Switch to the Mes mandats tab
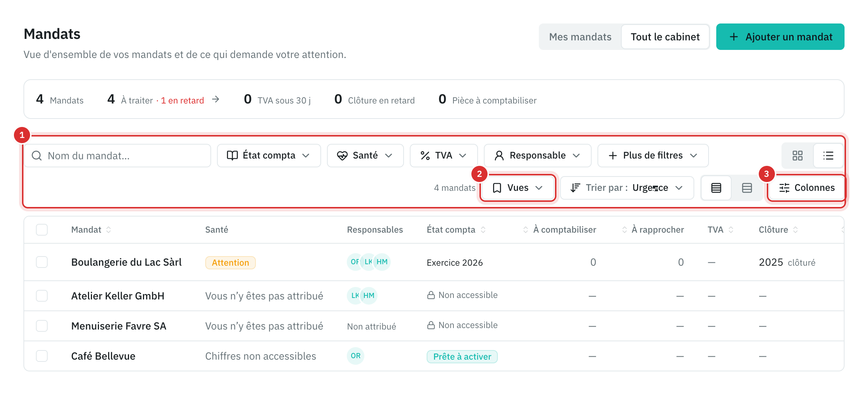The width and height of the screenshot is (868, 411). 580,37
